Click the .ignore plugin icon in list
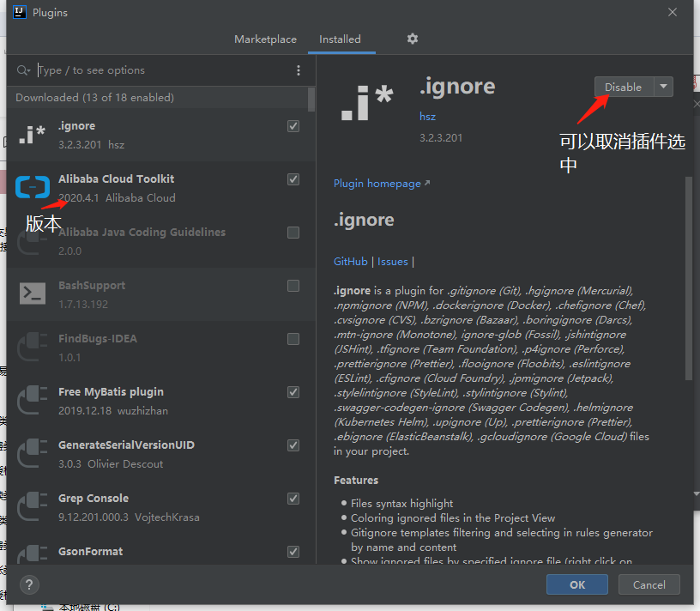Viewport: 700px width, 611px height. [32, 135]
